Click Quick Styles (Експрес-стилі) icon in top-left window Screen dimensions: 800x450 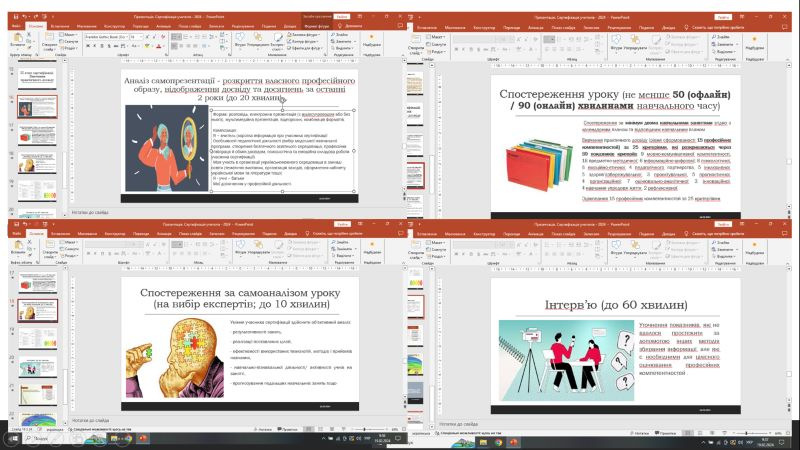[278, 38]
